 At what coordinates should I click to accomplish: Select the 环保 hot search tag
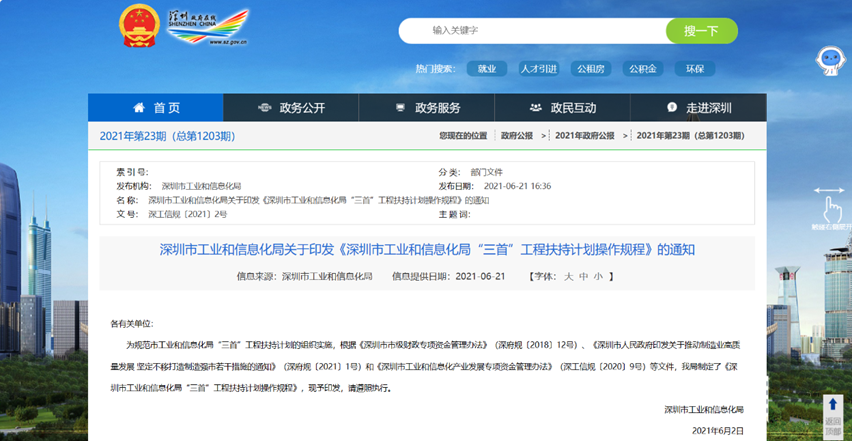tap(695, 69)
